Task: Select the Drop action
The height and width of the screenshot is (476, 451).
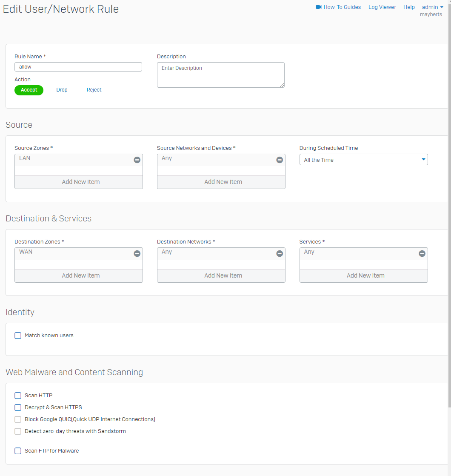Action: 62,90
